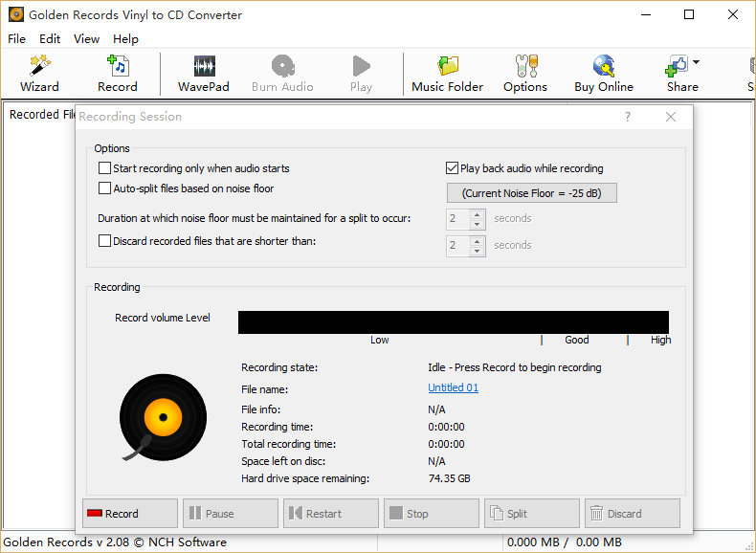Click the Record volume level meter bar
The height and width of the screenshot is (553, 756).
(x=453, y=322)
